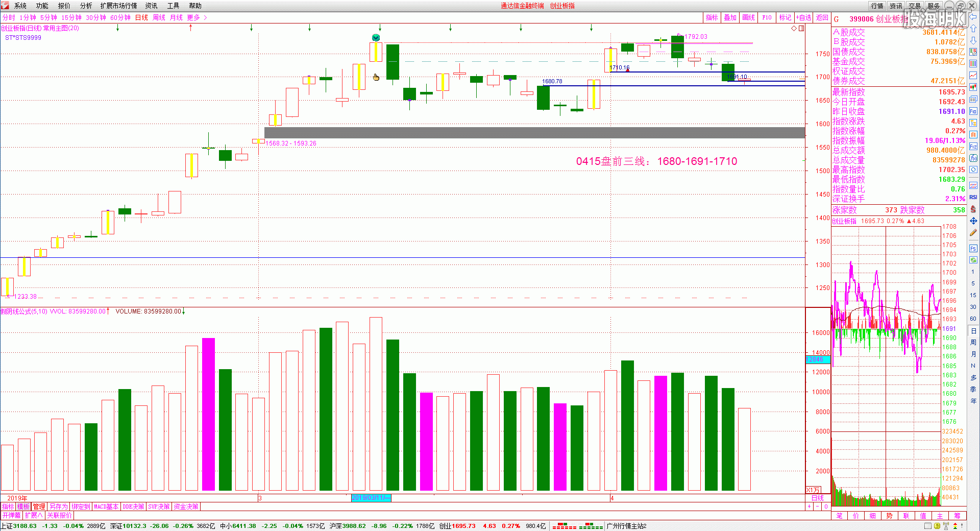Select the 日线 period tab
Screen dimensions: 980x531
coord(141,17)
